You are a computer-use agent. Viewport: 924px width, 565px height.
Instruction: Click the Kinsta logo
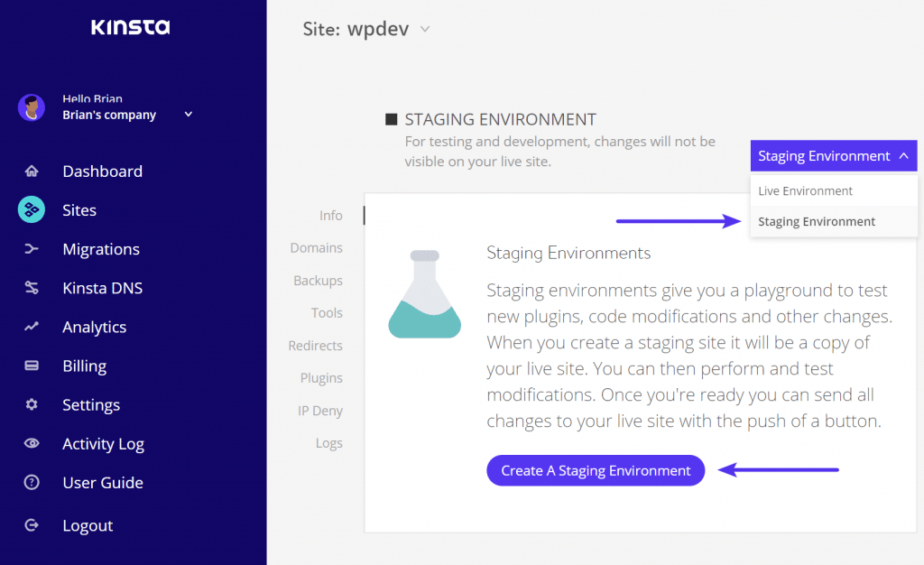coord(130,27)
